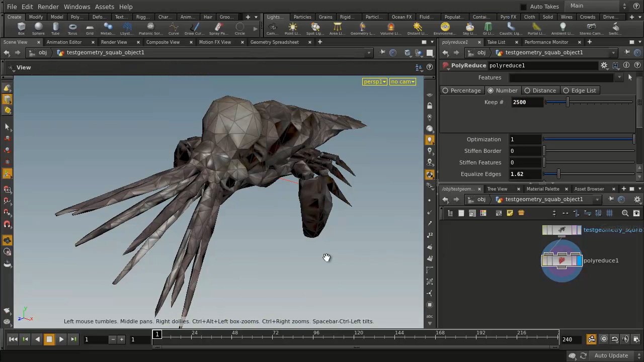
Task: Select the Torus shelf tool
Action: pos(72,29)
